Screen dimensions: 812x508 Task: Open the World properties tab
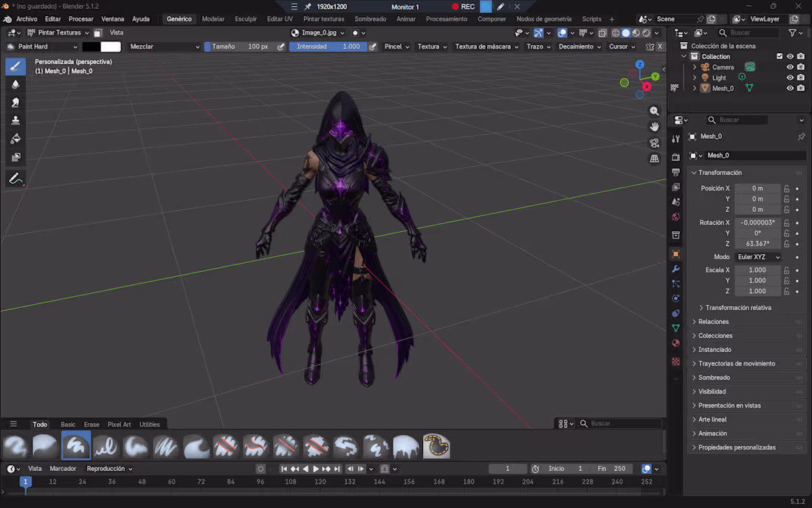tap(675, 217)
